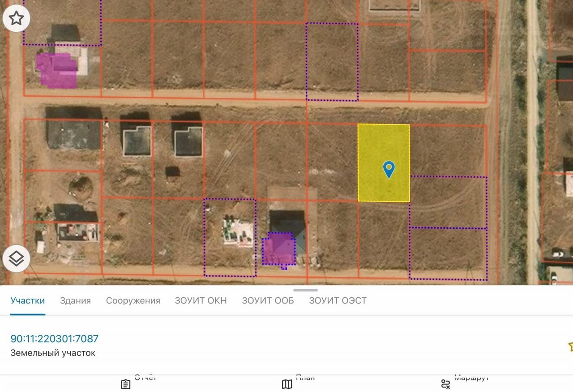Image resolution: width=573 pixels, height=392 pixels.
Task: Switch to the Здания tab
Action: [x=75, y=301]
